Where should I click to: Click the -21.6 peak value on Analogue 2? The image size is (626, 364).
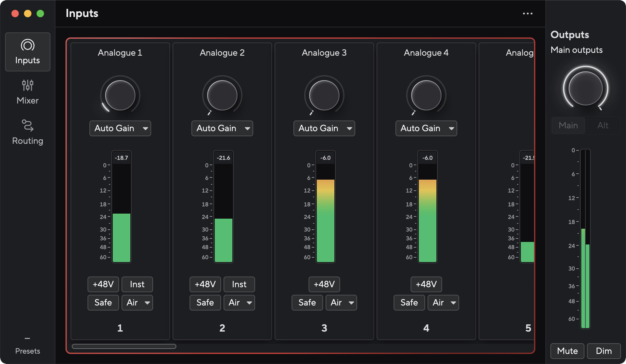[x=224, y=158]
